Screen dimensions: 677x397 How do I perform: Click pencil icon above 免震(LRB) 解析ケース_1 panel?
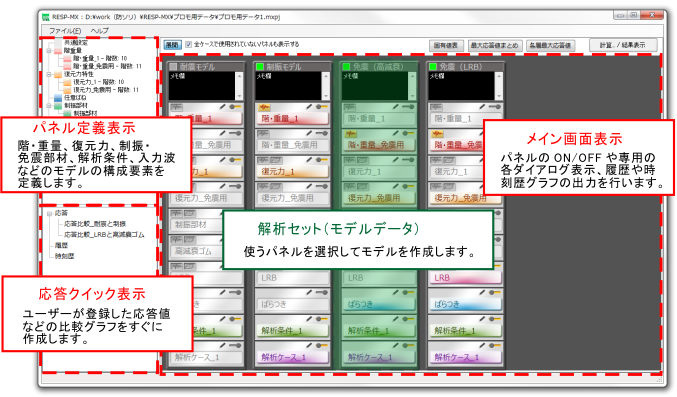tap(482, 346)
